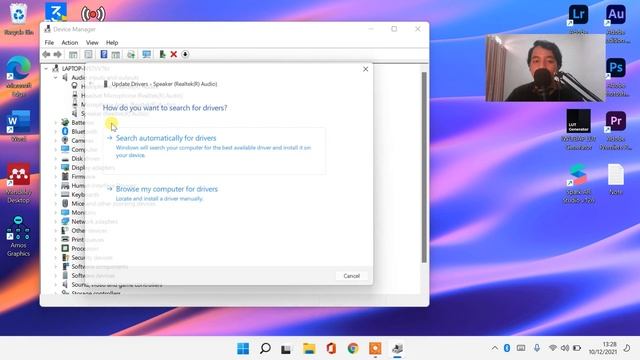Open taskbar Search magnifier
The height and width of the screenshot is (360, 640).
[x=265, y=349]
